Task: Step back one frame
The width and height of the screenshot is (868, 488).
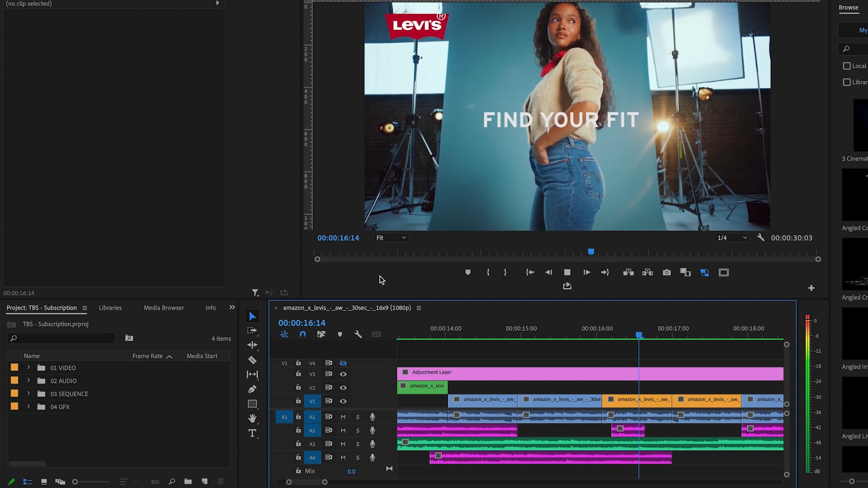Action: coord(548,272)
